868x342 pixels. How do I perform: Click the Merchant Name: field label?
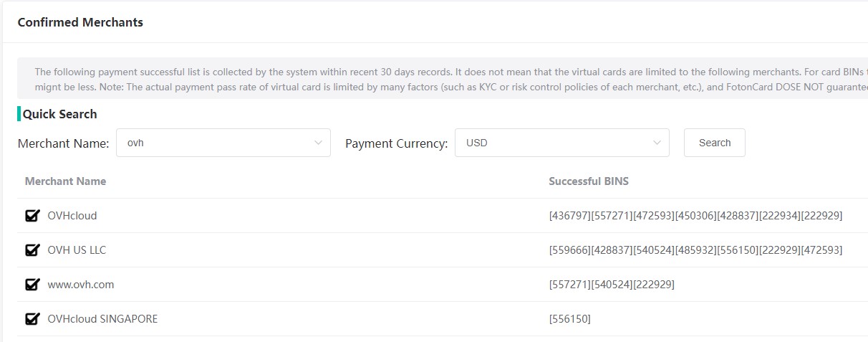[x=64, y=143]
